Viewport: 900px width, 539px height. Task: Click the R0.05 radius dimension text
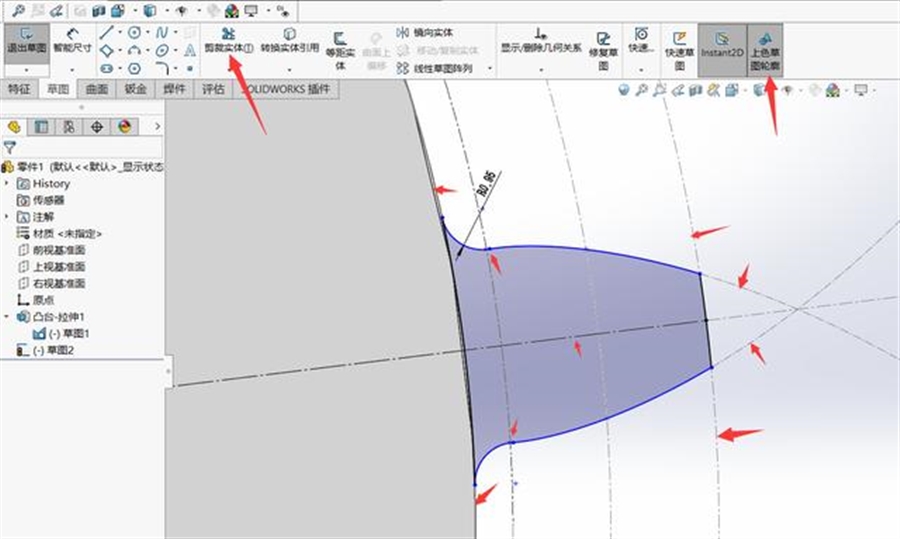pos(486,183)
